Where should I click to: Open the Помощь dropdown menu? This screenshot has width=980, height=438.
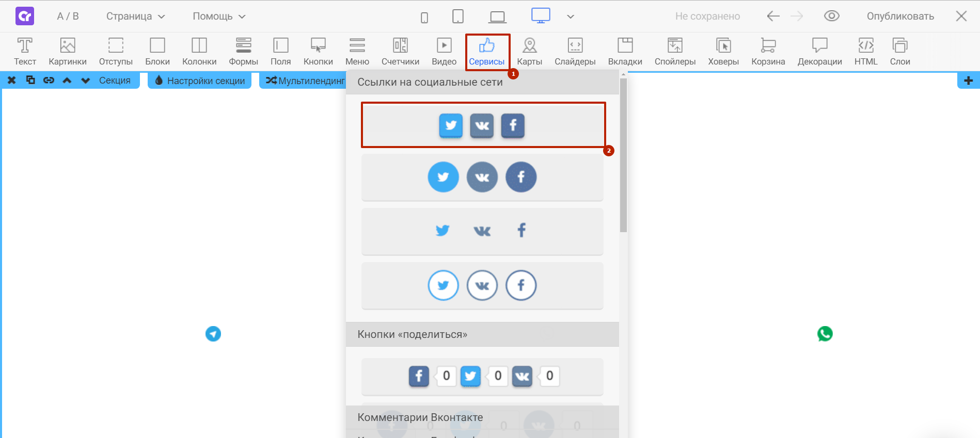(x=219, y=17)
